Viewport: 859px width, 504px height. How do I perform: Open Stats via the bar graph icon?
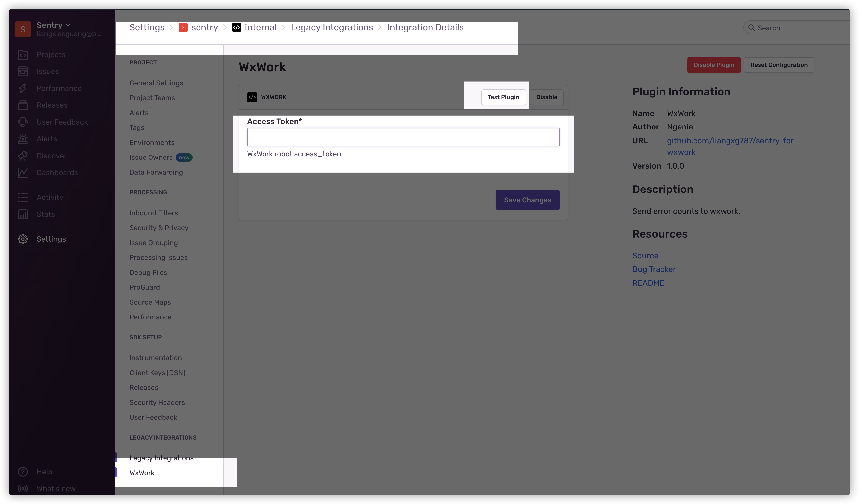(x=23, y=214)
